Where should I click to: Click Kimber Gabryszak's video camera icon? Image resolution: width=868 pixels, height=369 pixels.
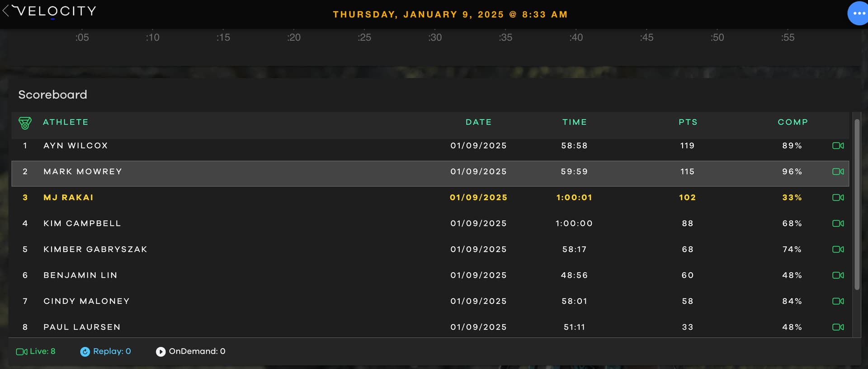click(838, 249)
